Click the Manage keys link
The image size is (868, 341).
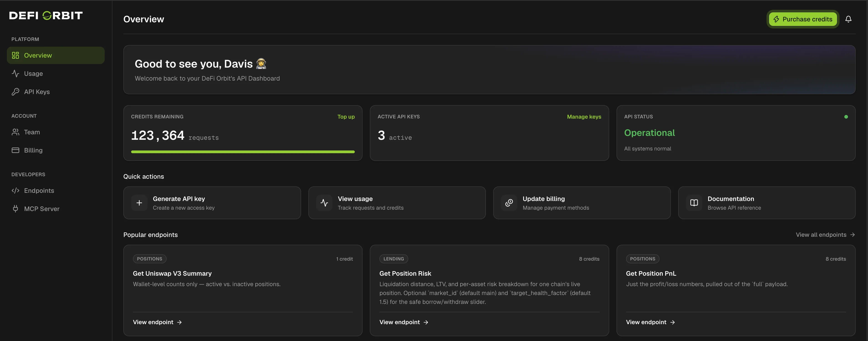pyautogui.click(x=584, y=117)
